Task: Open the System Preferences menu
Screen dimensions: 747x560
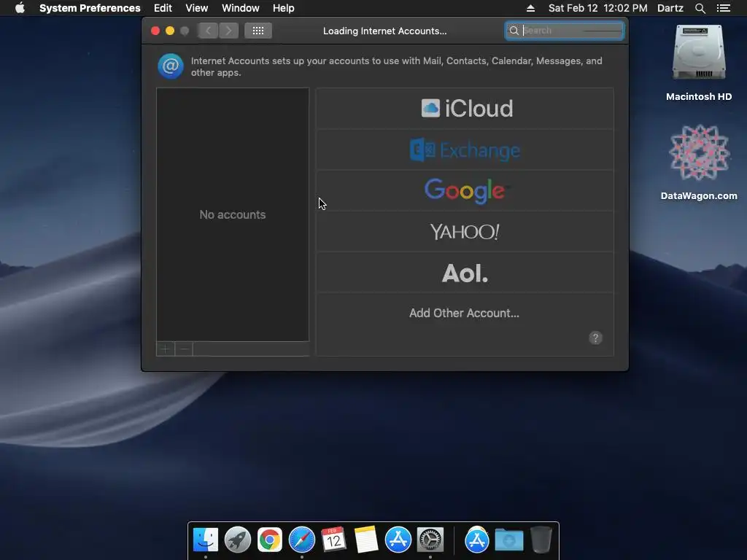Action: pos(90,8)
